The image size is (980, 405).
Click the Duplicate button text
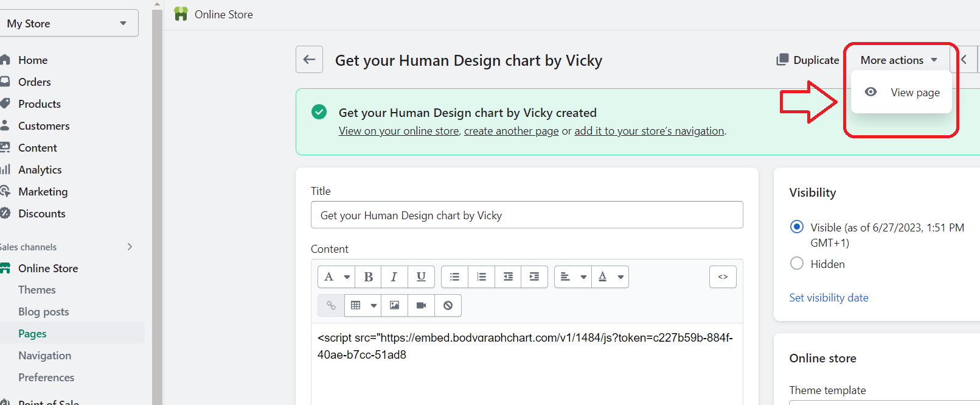click(x=816, y=60)
